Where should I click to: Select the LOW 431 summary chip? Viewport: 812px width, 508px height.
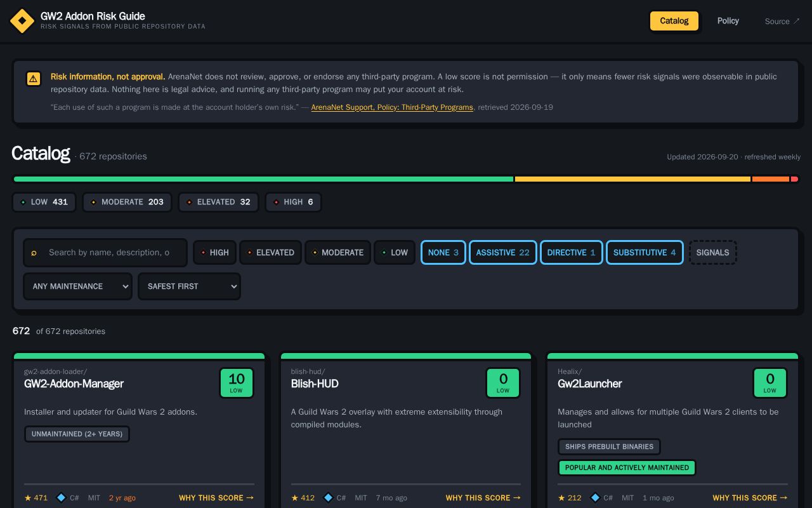(x=44, y=202)
